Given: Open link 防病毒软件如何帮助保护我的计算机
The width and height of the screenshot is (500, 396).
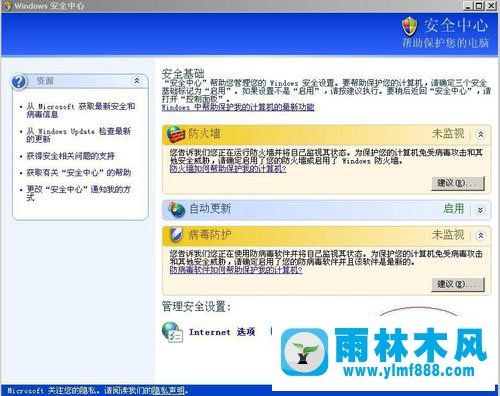Looking at the screenshot, I should tap(236, 270).
